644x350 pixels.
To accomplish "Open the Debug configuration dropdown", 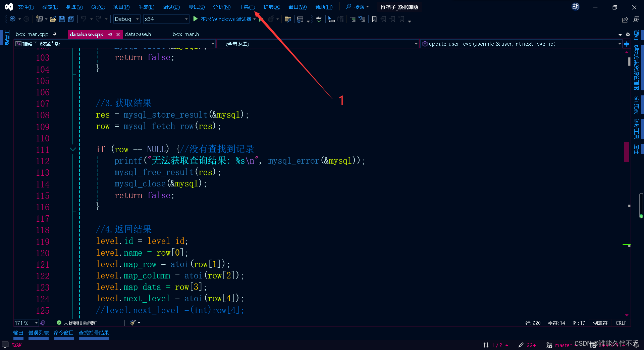I will (126, 19).
